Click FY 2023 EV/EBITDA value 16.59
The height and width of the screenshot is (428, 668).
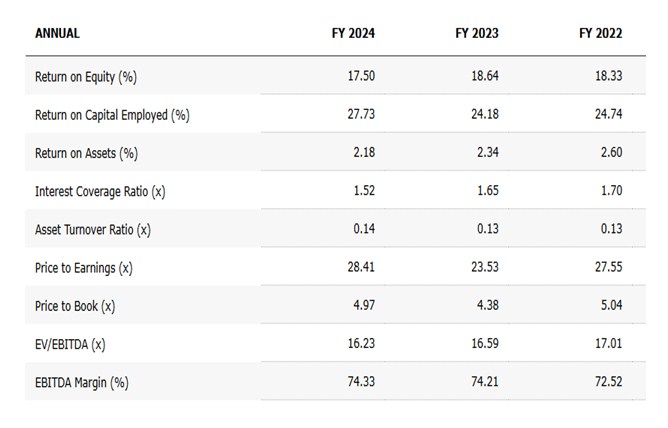pos(484,345)
